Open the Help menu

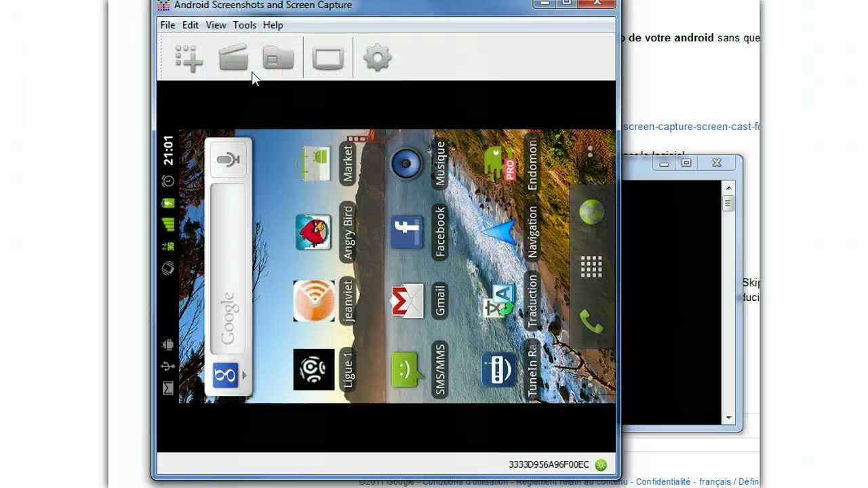[x=273, y=25]
